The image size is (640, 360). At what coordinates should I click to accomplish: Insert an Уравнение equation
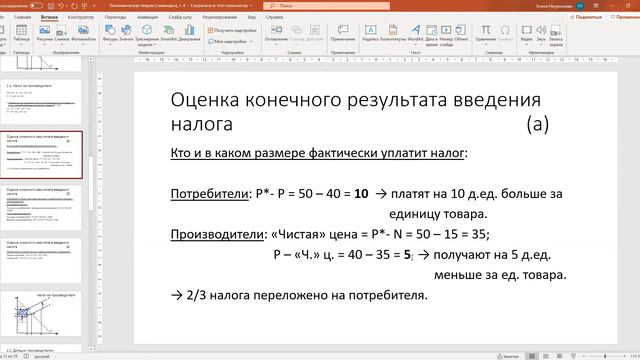coord(486,33)
